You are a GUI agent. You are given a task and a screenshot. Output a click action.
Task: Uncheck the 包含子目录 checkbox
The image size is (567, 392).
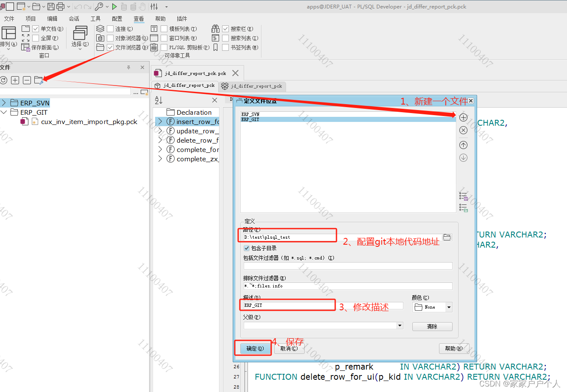247,248
